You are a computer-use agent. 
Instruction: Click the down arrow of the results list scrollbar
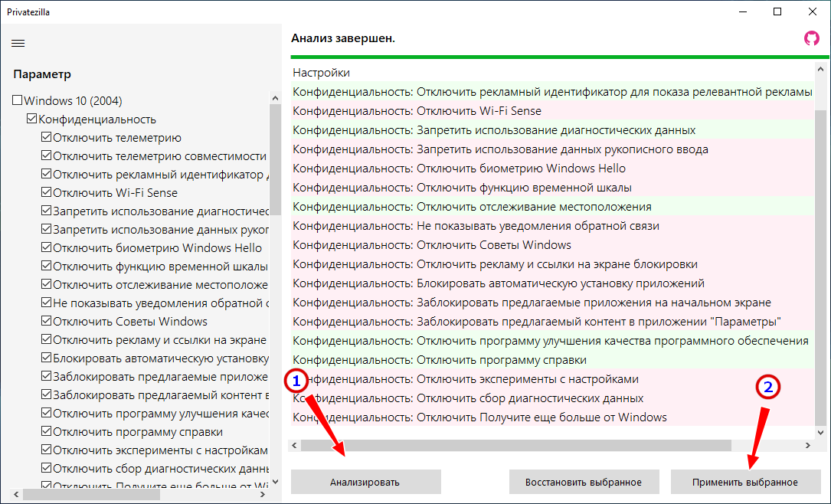click(820, 433)
